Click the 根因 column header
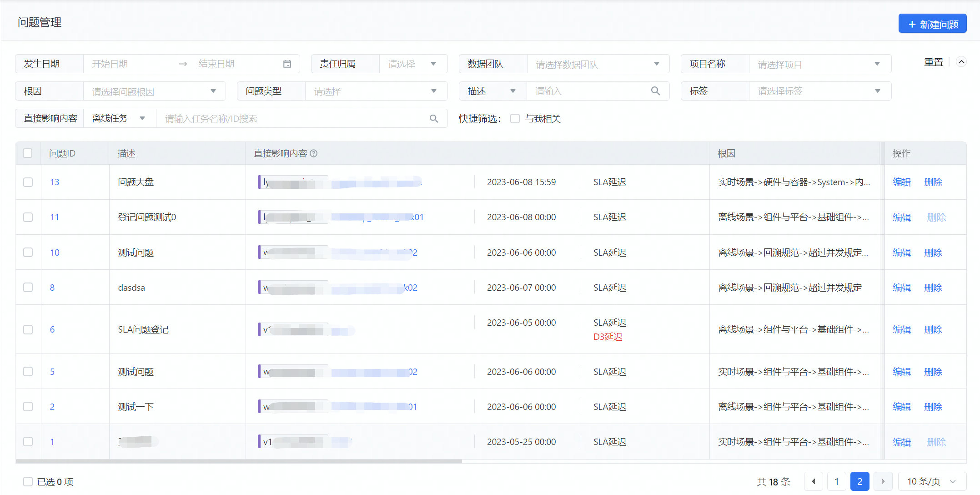This screenshot has height=495, width=980. [726, 153]
